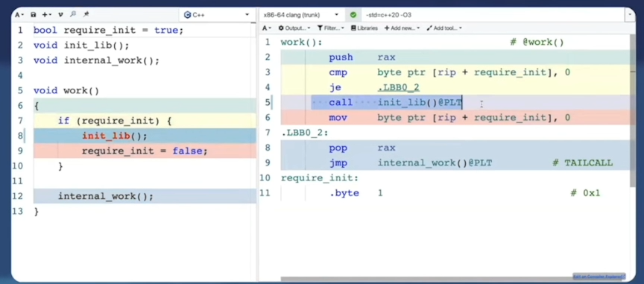The image size is (644, 284).
Task: Click source line 'void init_lib();'
Action: point(81,45)
